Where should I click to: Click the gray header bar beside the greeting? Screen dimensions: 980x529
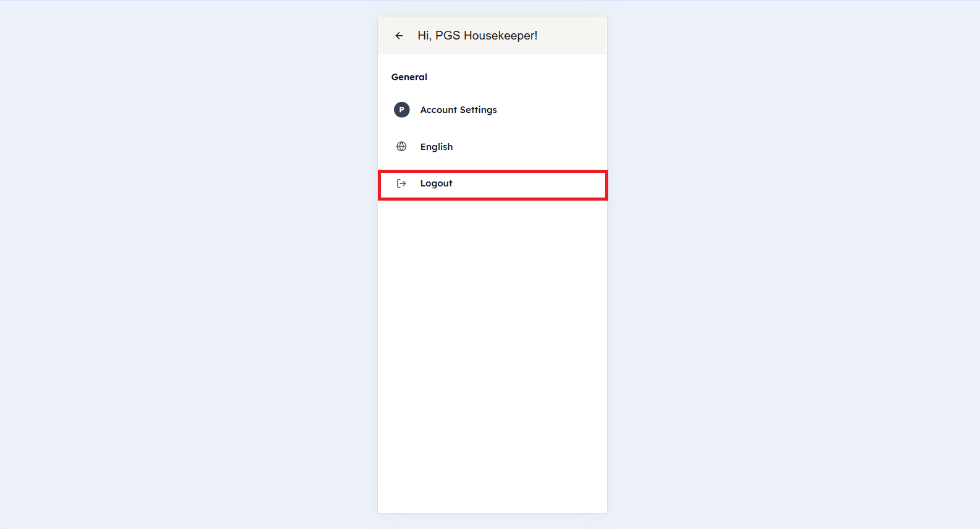[574, 36]
